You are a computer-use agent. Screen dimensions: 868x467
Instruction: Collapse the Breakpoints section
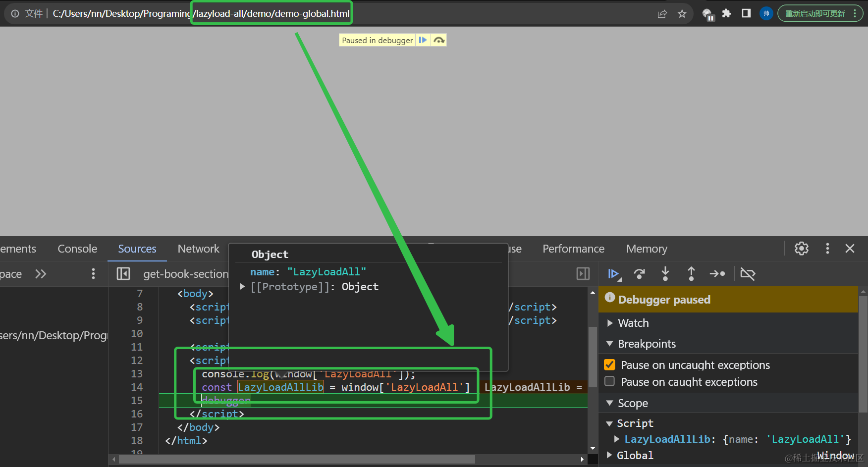610,344
